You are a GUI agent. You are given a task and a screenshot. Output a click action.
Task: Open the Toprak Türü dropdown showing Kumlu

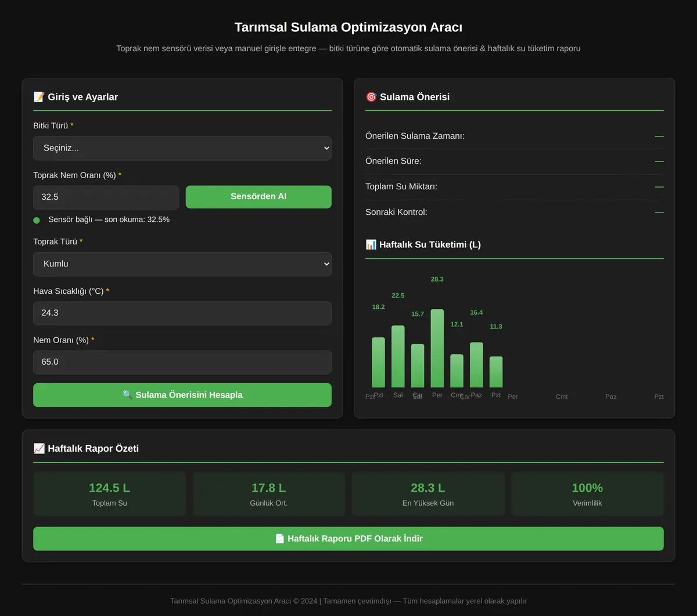[182, 264]
